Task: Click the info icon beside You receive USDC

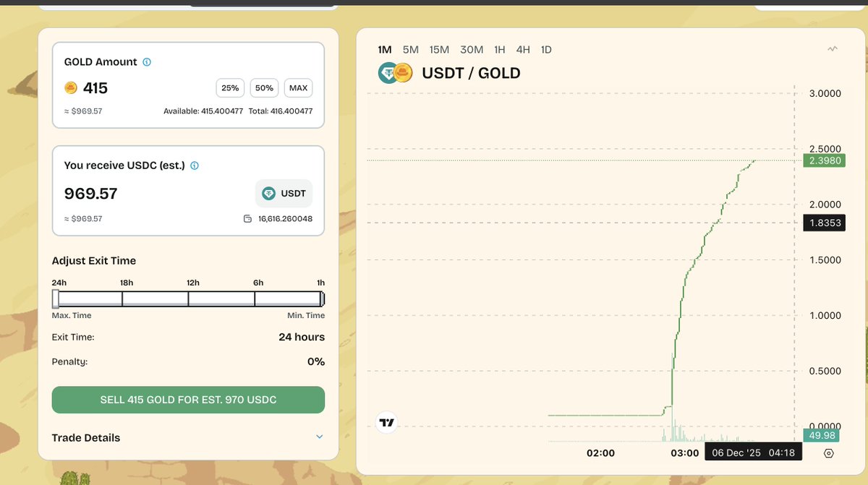Action: click(195, 166)
